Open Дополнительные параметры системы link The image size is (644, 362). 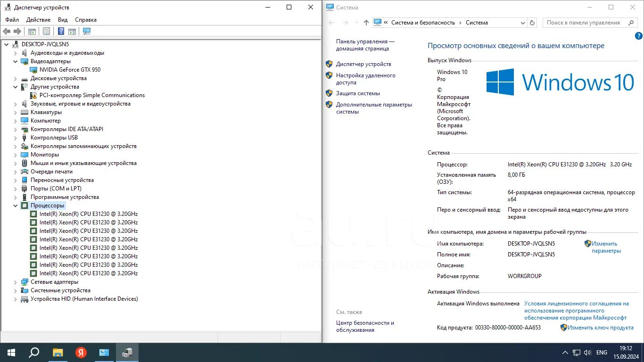tap(374, 108)
